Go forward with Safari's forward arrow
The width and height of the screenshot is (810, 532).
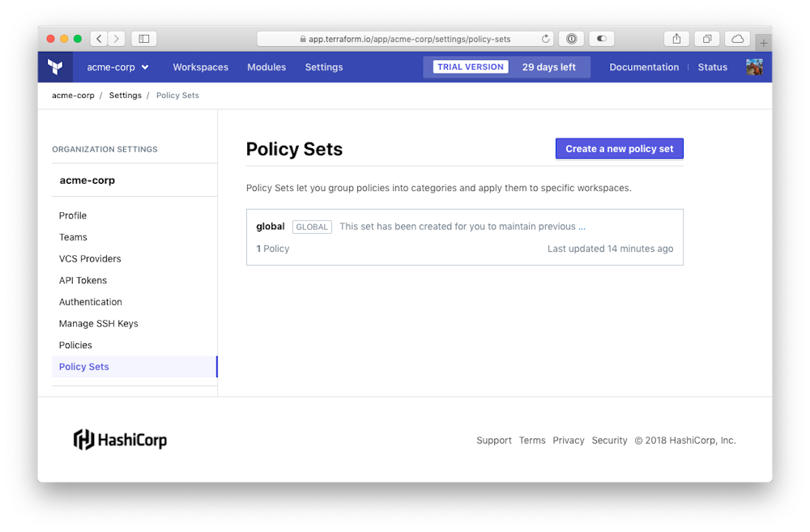point(116,39)
